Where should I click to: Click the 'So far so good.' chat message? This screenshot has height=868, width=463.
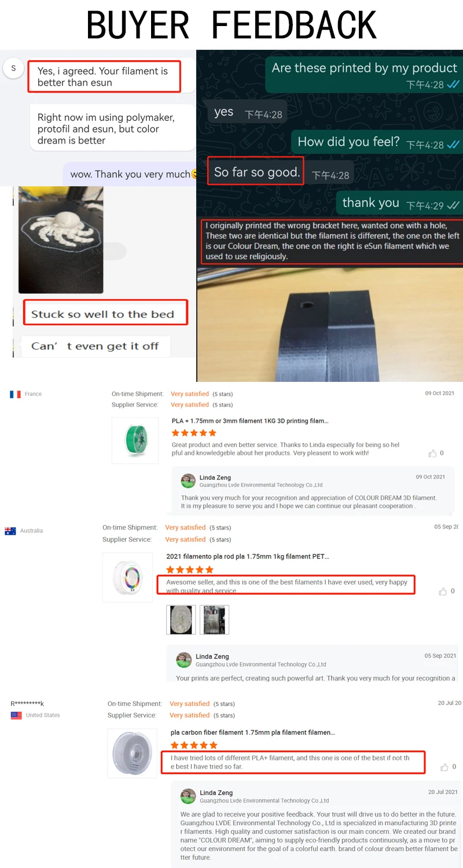click(255, 172)
